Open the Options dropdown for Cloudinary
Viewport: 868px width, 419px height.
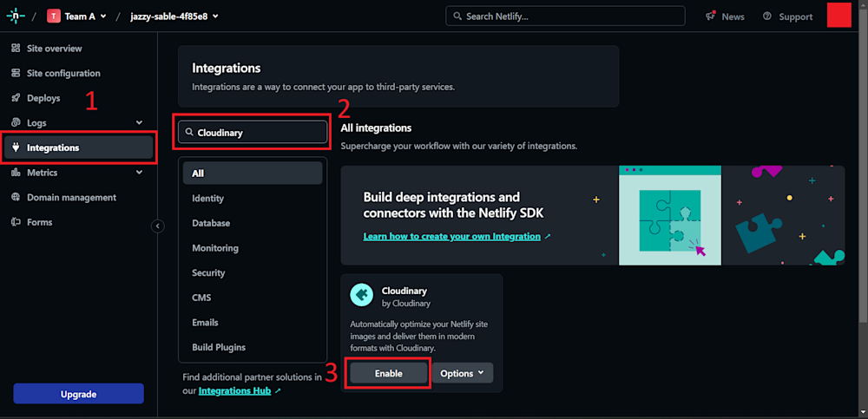click(x=462, y=373)
